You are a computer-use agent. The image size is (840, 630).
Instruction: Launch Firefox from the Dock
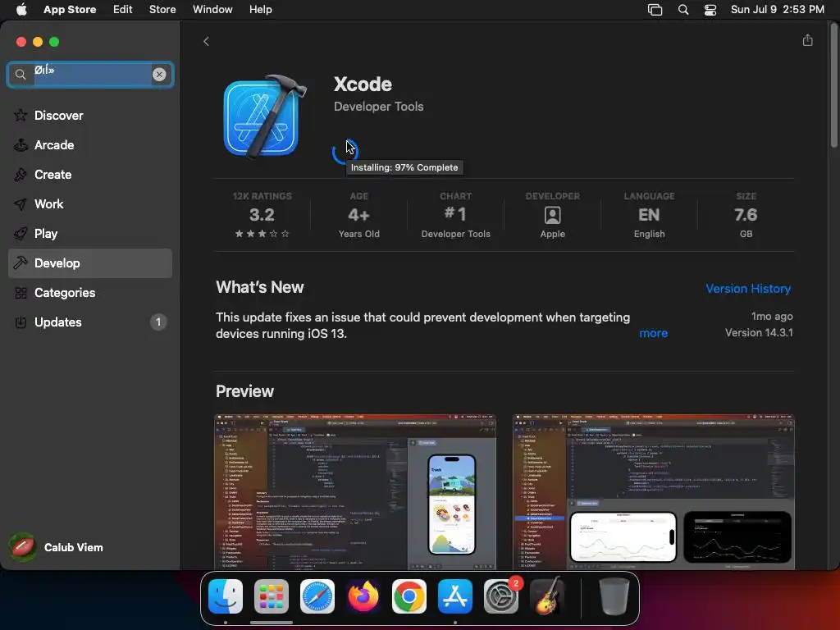363,596
